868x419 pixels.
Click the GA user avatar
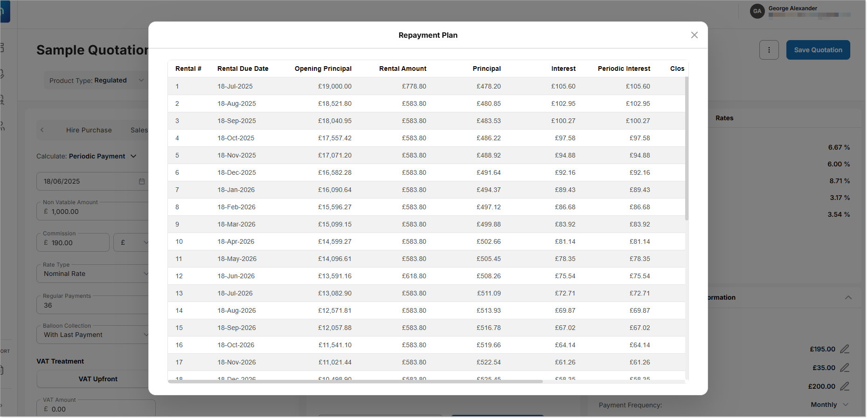coord(757,11)
